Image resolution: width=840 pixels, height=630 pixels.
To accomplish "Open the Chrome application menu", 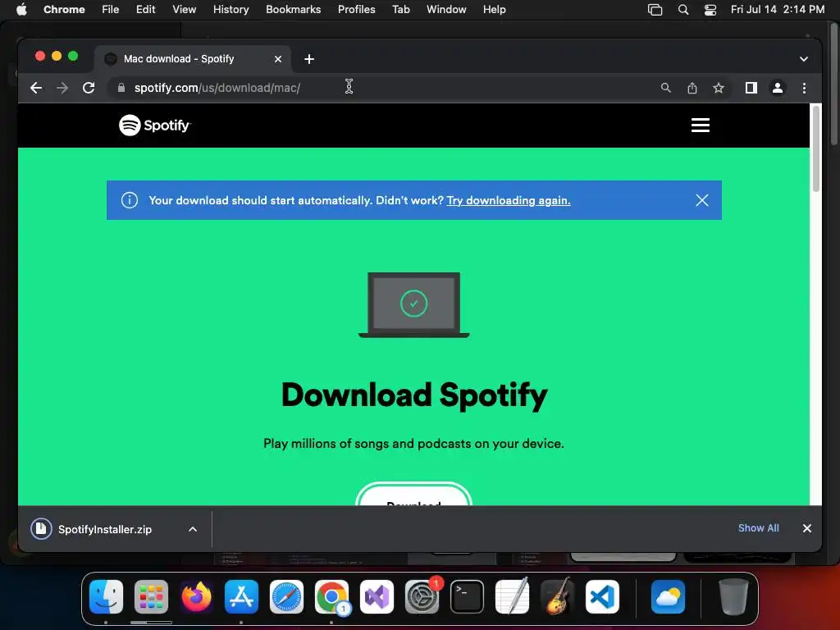I will tap(64, 10).
